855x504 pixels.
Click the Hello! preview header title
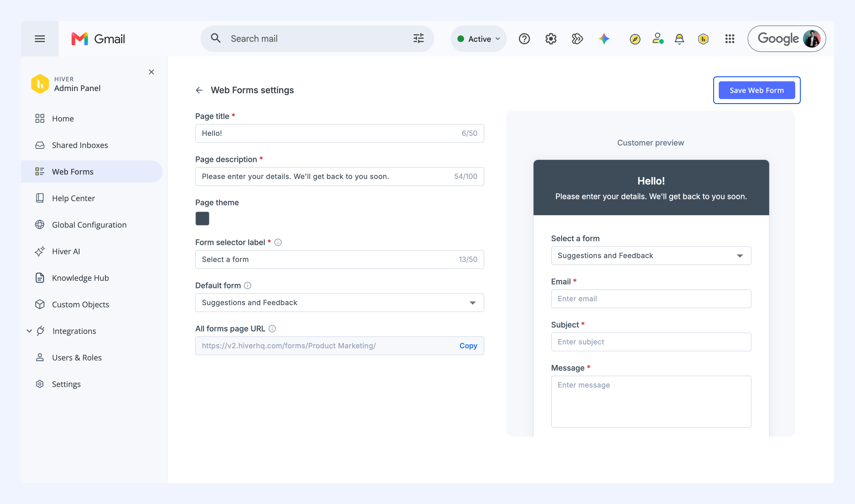click(651, 181)
